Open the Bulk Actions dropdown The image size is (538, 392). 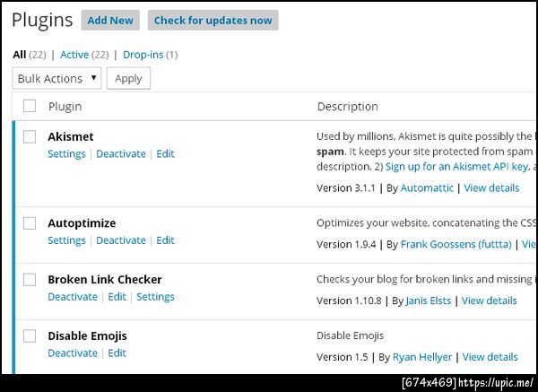57,78
